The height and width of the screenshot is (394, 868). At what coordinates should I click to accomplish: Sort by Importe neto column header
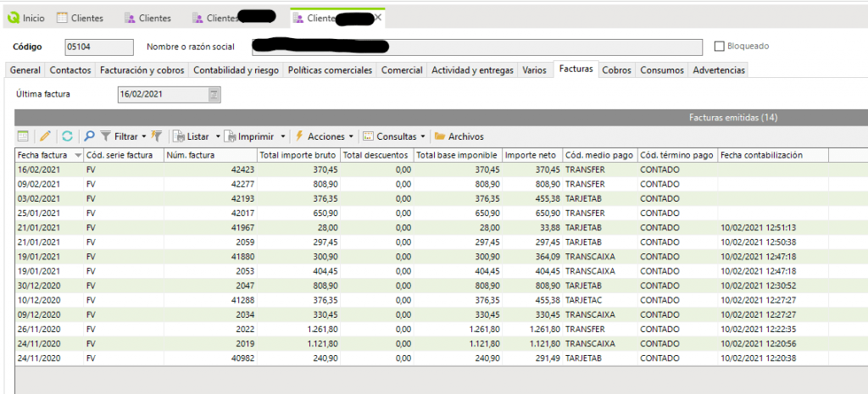(x=532, y=156)
